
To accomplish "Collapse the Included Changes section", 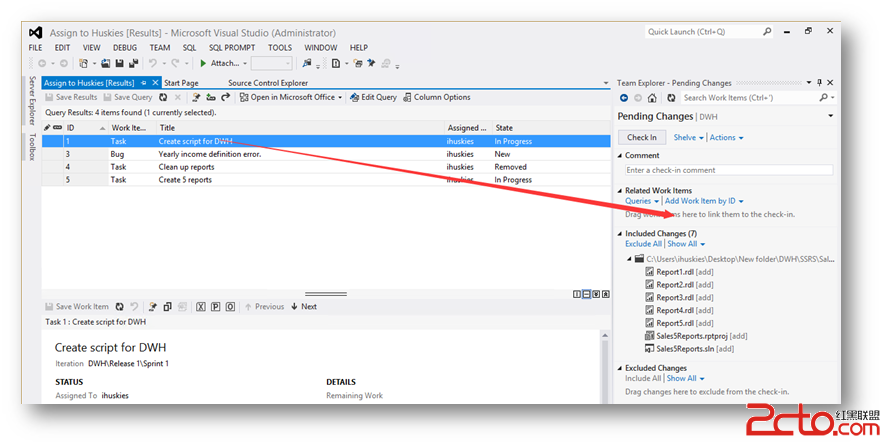I will [620, 234].
